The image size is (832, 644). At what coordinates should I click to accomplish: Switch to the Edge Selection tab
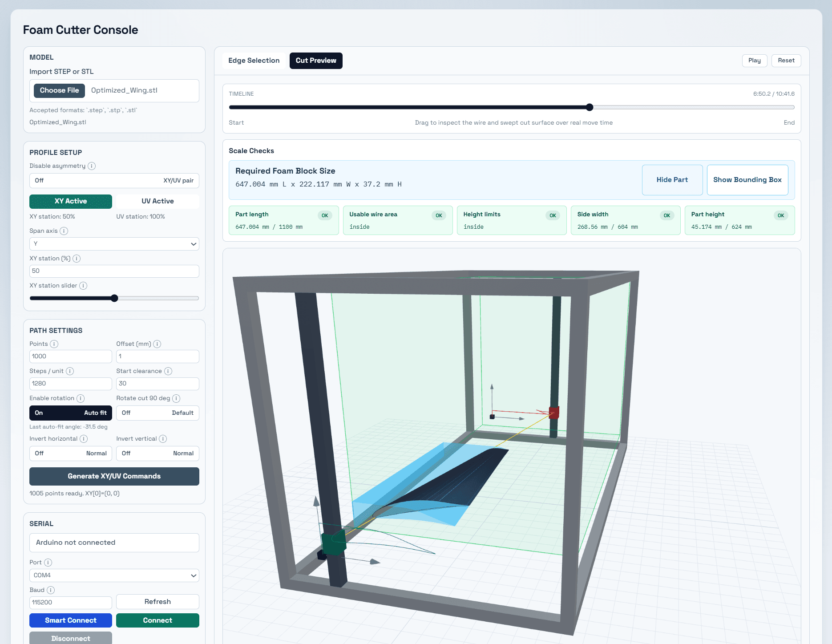(254, 61)
